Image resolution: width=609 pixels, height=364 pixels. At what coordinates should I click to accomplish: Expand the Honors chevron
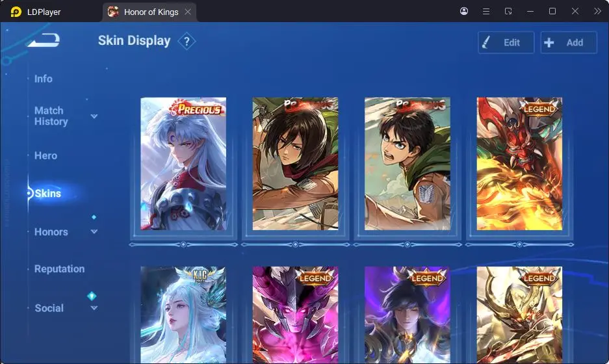tap(94, 231)
